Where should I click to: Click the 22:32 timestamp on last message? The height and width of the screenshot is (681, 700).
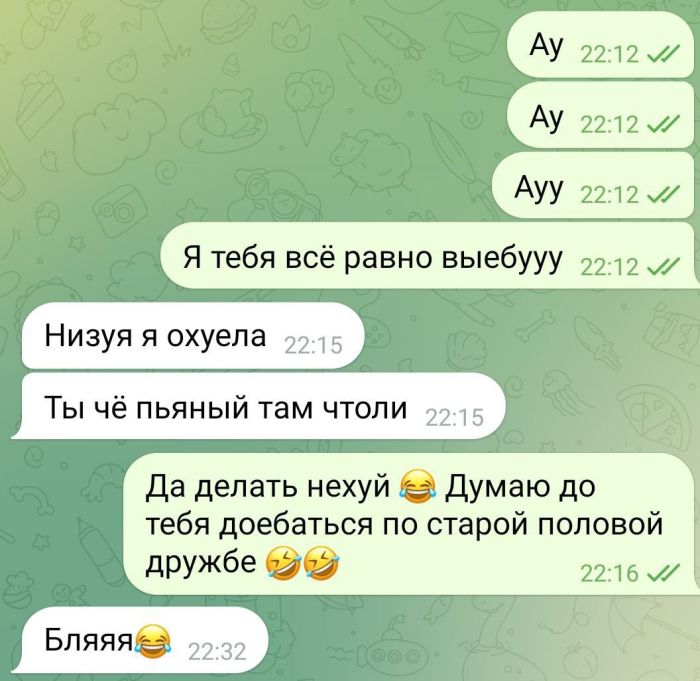[217, 652]
